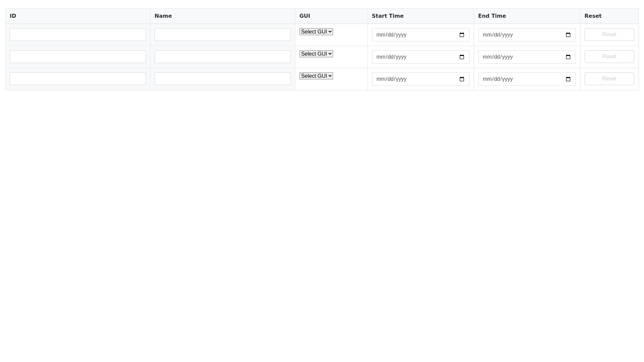Open the Select GUI dropdown in first row
The height and width of the screenshot is (362, 644).
pyautogui.click(x=316, y=32)
